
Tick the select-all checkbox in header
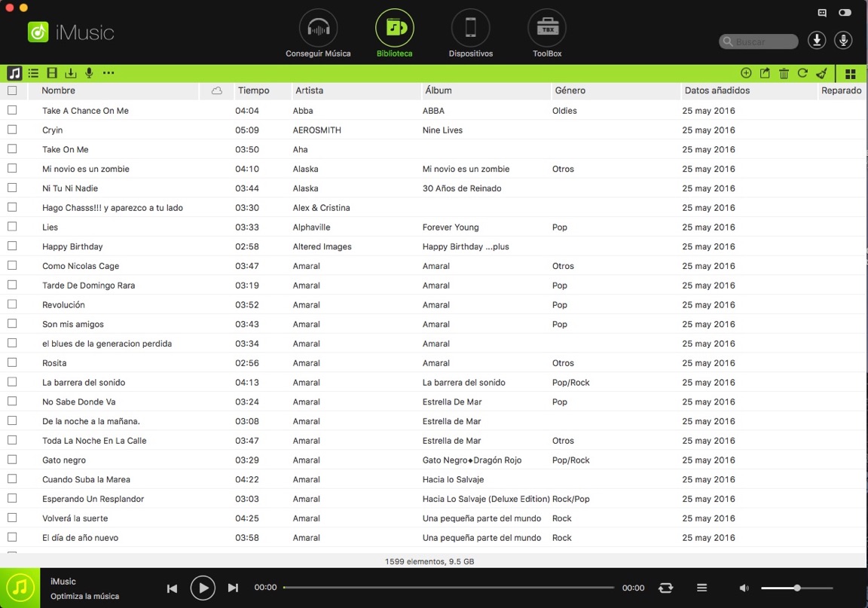[x=12, y=90]
